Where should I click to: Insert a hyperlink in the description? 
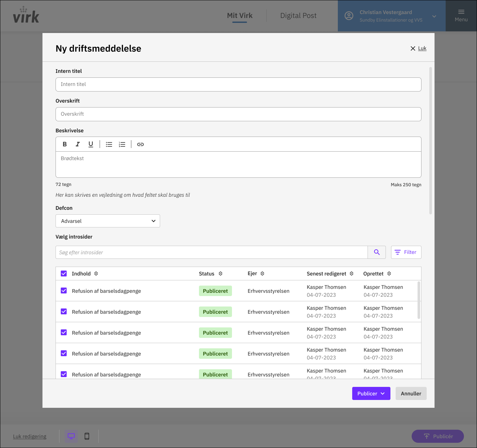(140, 144)
